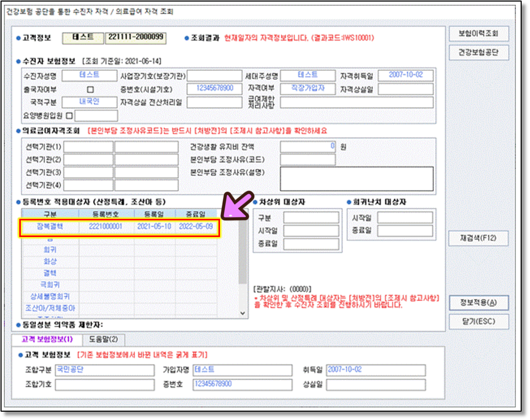Switch to the 도움말(2) tab
The image size is (530, 420).
[x=103, y=339]
